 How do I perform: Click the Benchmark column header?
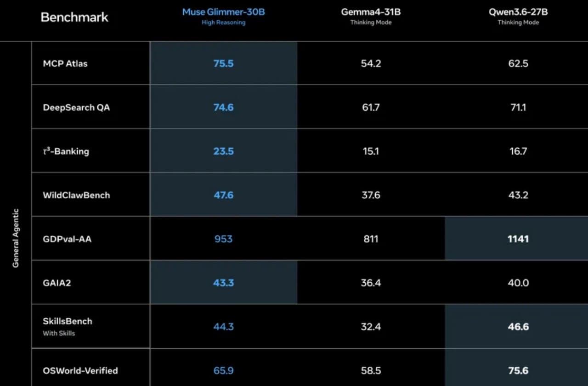click(74, 17)
